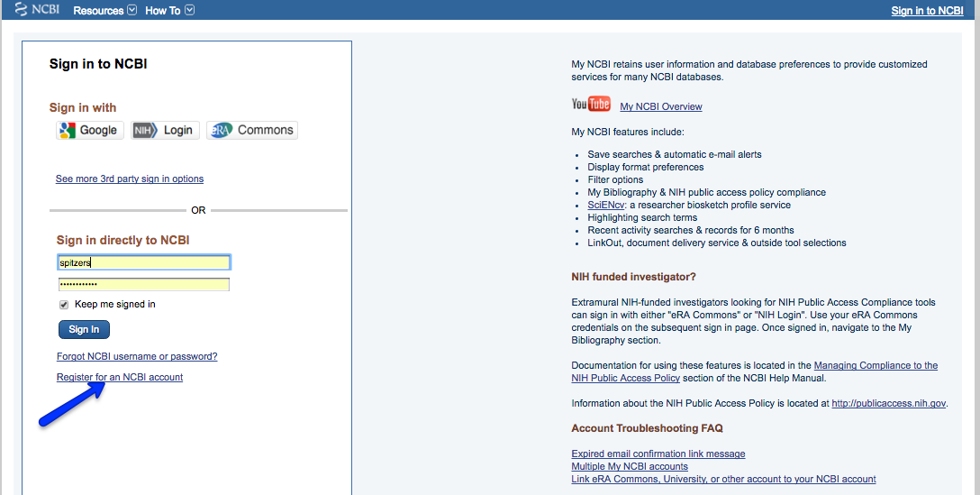Click the Filter options list item
This screenshot has width=980, height=495.
(615, 179)
